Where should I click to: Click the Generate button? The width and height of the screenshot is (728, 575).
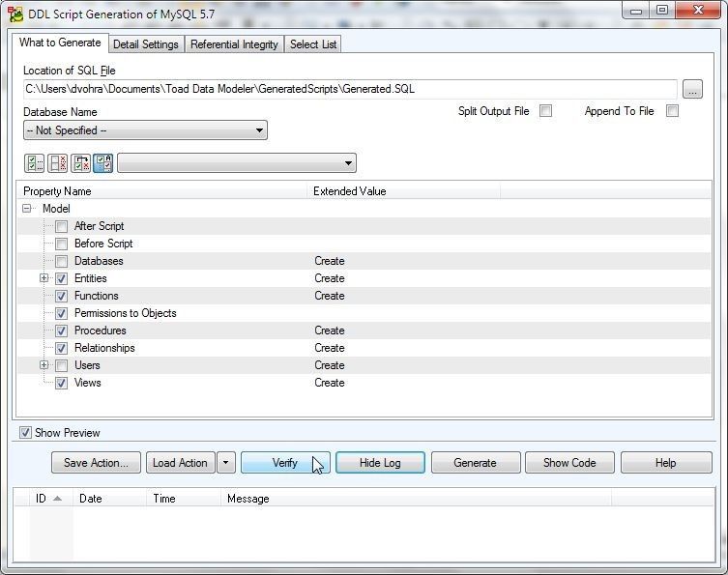pyautogui.click(x=476, y=463)
